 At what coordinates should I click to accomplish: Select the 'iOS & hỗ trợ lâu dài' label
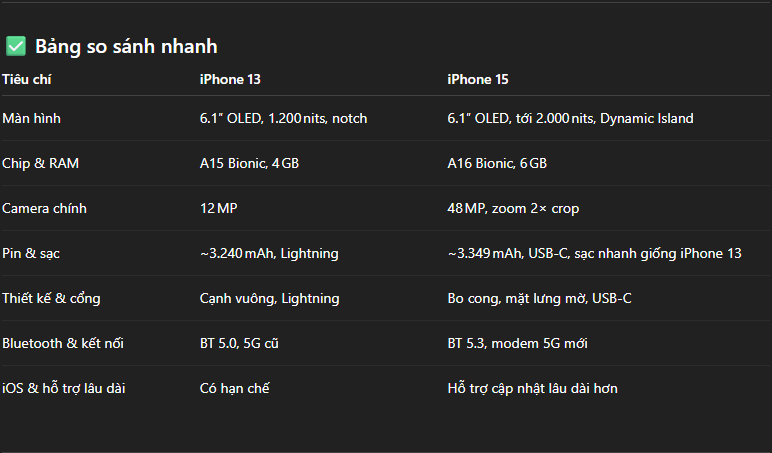coord(64,388)
